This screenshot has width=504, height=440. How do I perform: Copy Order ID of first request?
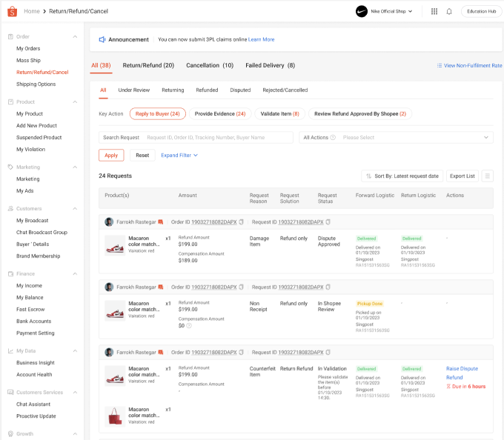coord(242,221)
